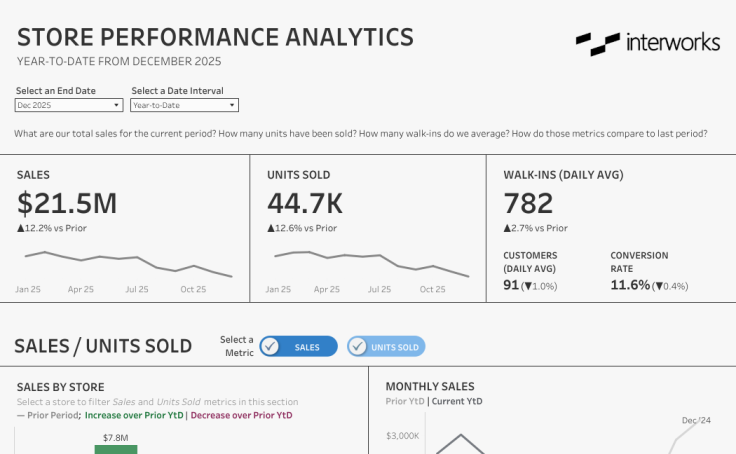Open the Date Interval dropdown
This screenshot has height=454, width=736.
tap(184, 105)
